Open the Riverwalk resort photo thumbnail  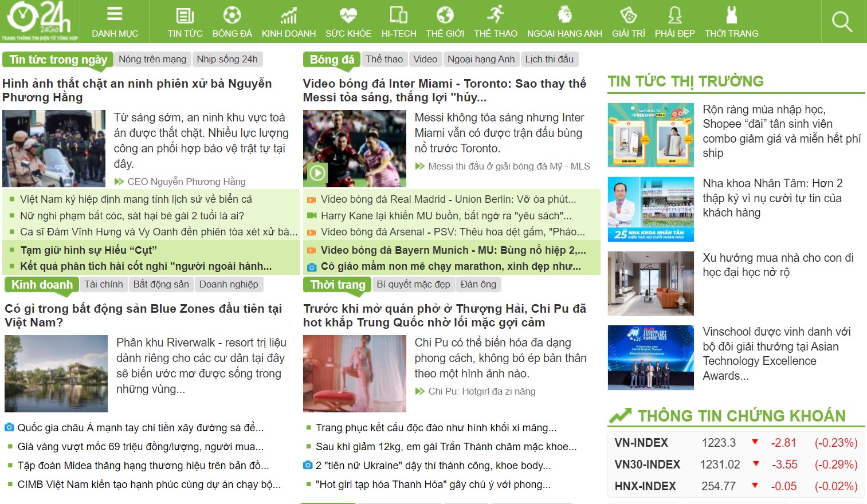pyautogui.click(x=56, y=374)
